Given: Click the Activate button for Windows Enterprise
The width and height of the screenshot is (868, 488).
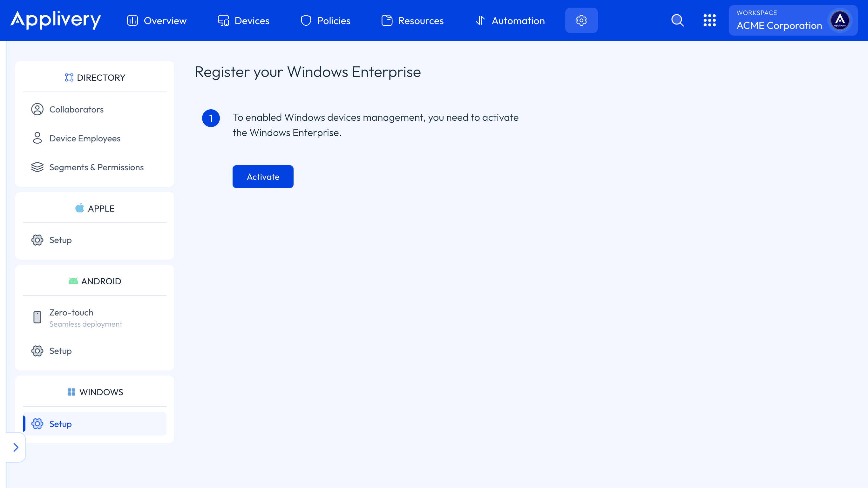Looking at the screenshot, I should [x=262, y=177].
